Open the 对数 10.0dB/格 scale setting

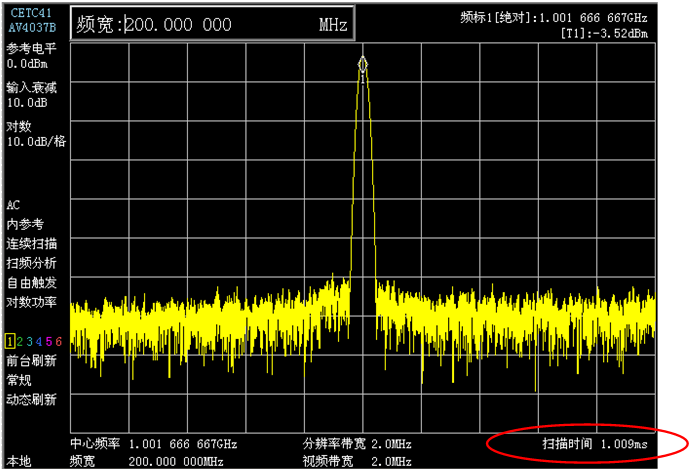click(35, 134)
